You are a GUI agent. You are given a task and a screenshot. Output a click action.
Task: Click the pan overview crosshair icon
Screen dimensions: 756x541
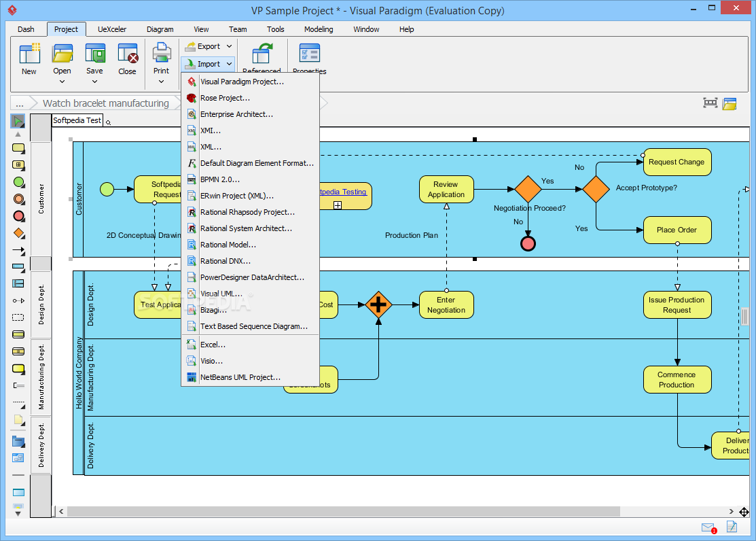click(744, 512)
